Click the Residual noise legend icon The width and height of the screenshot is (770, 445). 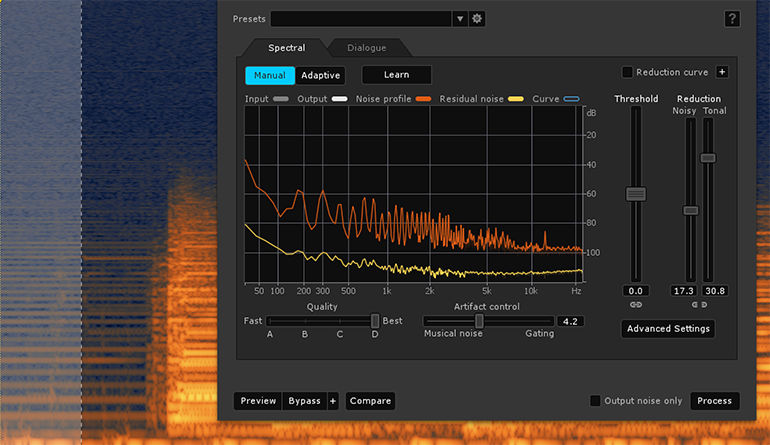[x=517, y=99]
